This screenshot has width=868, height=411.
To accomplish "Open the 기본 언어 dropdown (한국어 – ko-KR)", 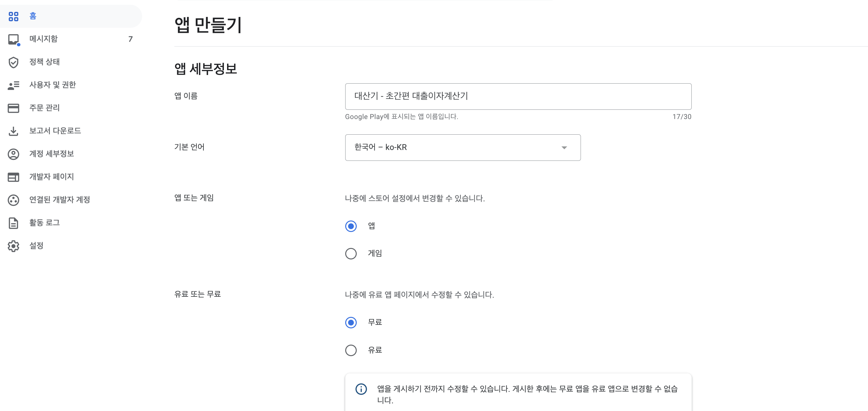I will click(x=462, y=147).
